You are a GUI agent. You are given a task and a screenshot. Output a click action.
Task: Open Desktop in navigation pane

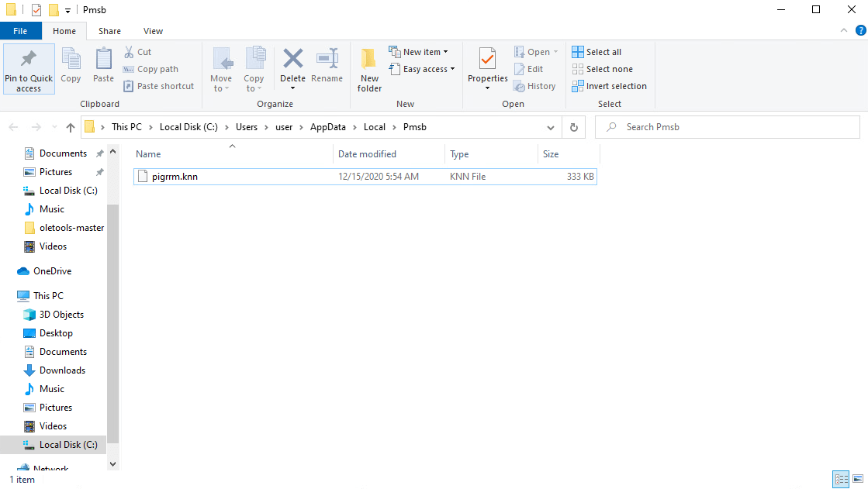(49, 333)
